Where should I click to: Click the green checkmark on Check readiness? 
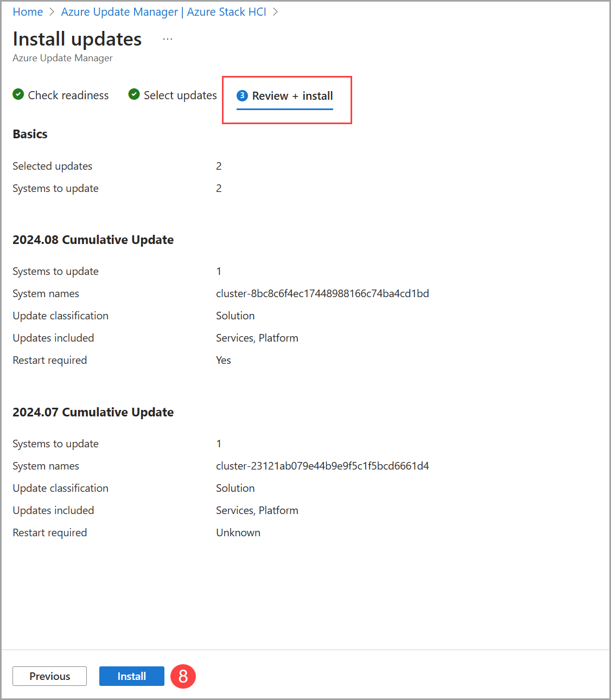[x=18, y=94]
